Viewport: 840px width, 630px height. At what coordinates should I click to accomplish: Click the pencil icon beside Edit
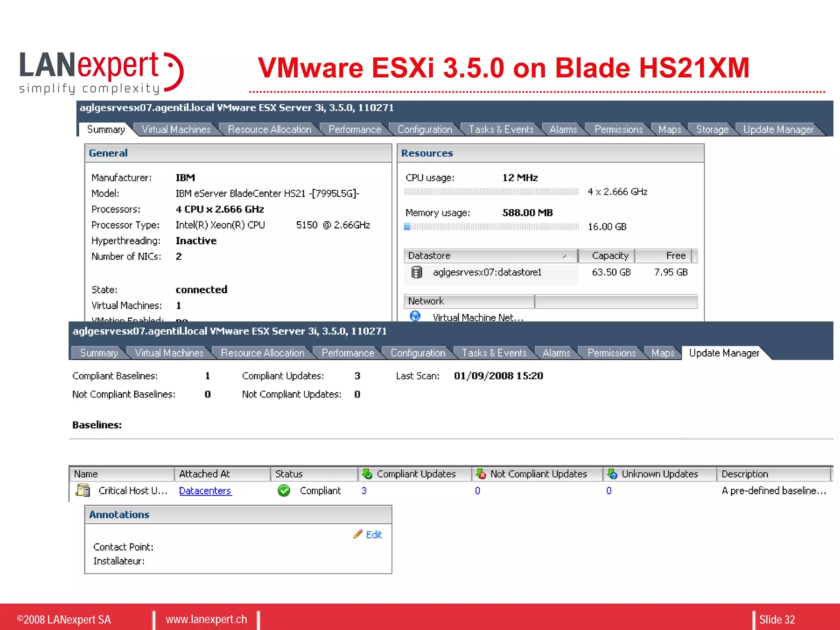[358, 534]
